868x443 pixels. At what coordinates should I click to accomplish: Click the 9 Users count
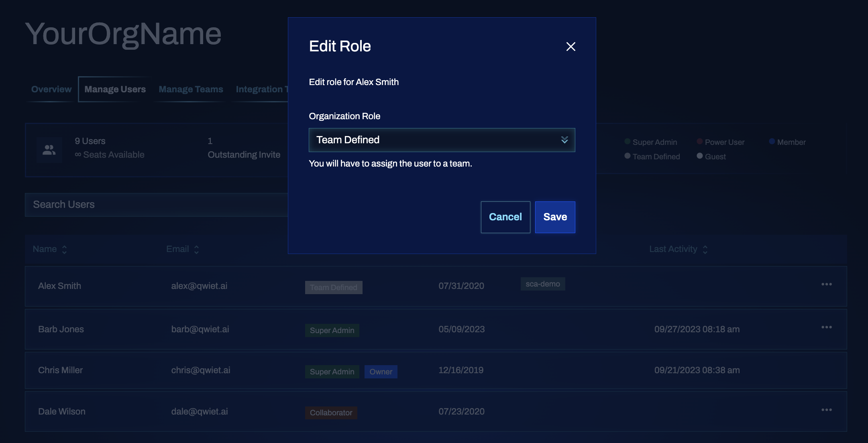point(90,141)
